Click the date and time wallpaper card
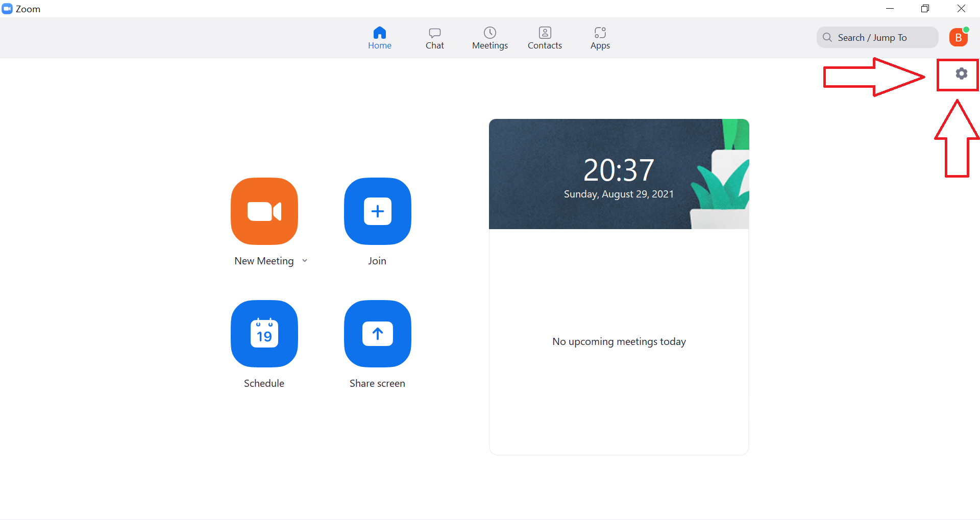980x520 pixels. (619, 174)
